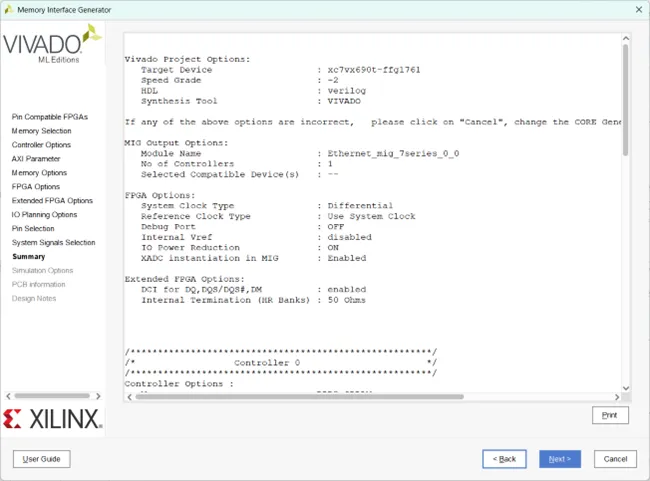Image resolution: width=650 pixels, height=481 pixels.
Task: Click module name Ethernet_mig_7series_0_0
Action: coord(393,153)
